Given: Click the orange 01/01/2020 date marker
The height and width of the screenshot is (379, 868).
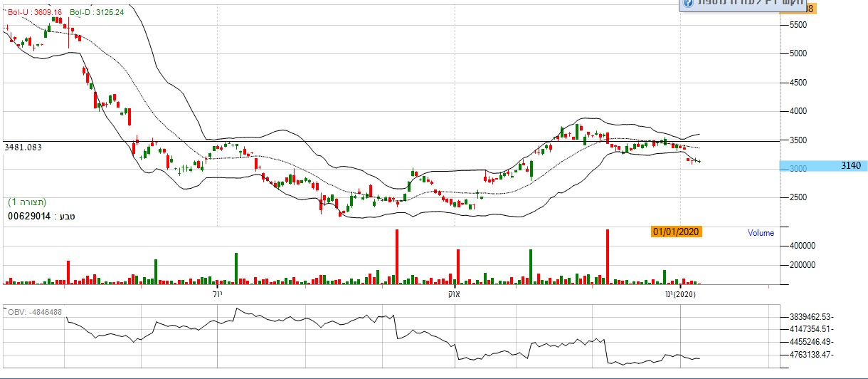Looking at the screenshot, I should click(677, 232).
